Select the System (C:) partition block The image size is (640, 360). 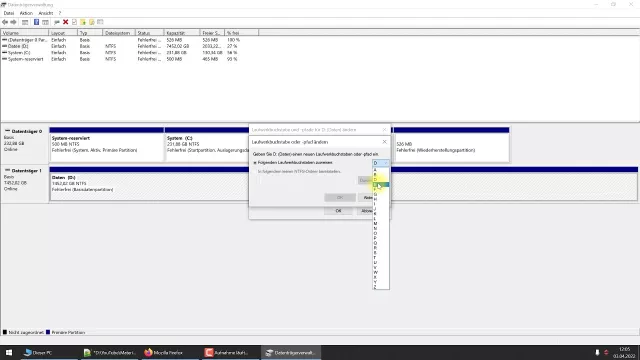click(207, 144)
